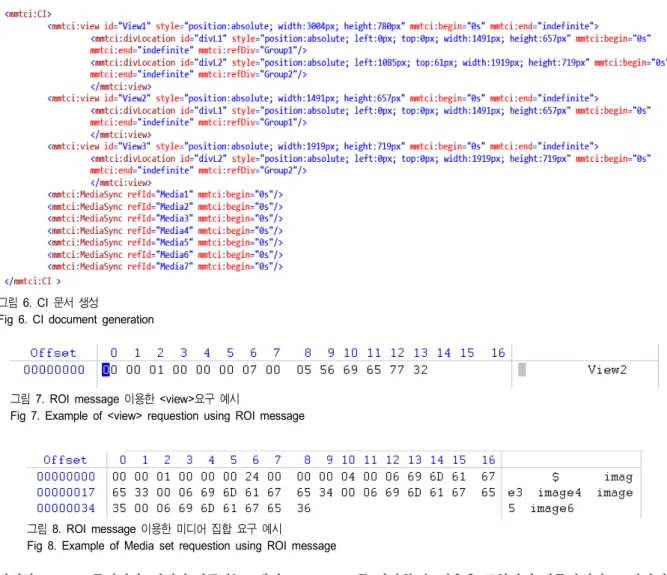This screenshot has width=667, height=575.
Task: Click byte 34 in Fig 8 second row
Action: click(326, 492)
